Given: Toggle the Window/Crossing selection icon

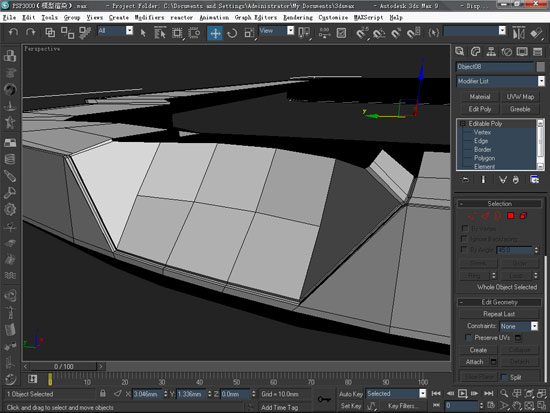Looking at the screenshot, I should 194,33.
